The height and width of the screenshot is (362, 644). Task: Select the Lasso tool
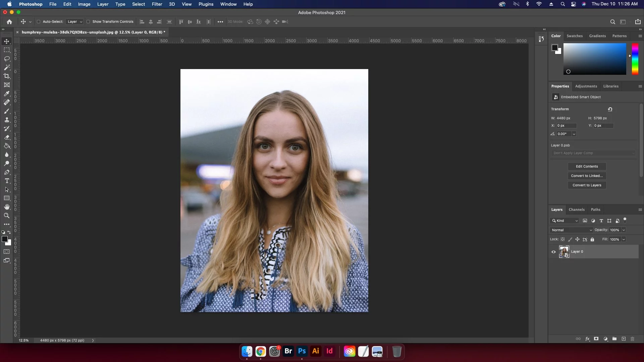click(x=7, y=59)
